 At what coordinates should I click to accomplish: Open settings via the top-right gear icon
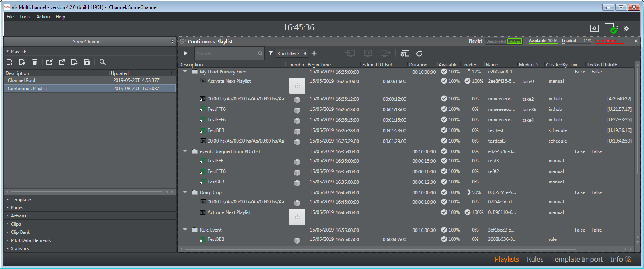pos(626,29)
